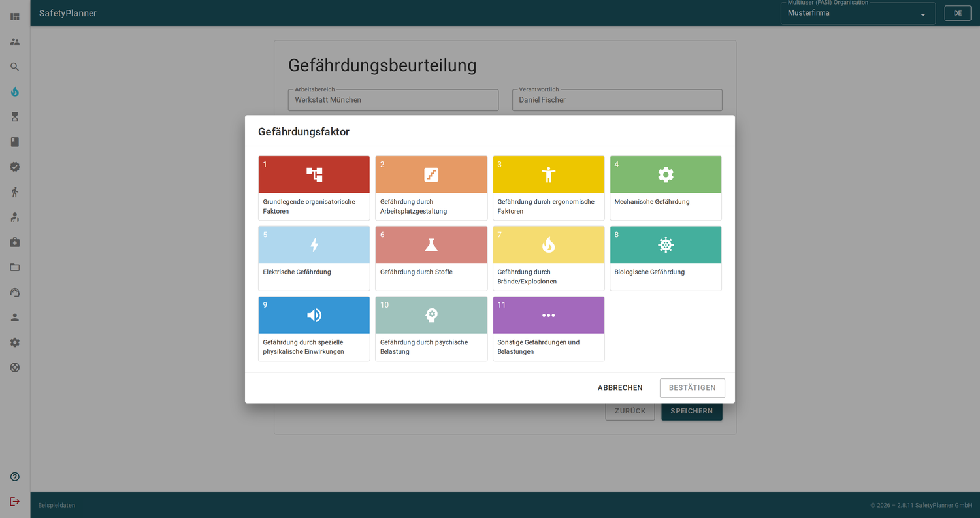Image resolution: width=980 pixels, height=518 pixels.
Task: Choose card 2 Gefährdung durch Arbeitsplatzgestaltung
Action: [431, 188]
